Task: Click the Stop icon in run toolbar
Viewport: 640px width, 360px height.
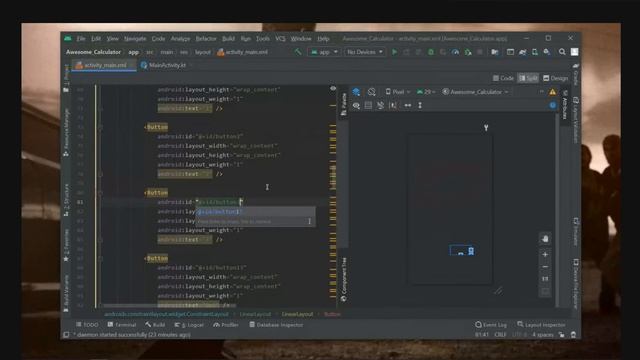Action: [x=480, y=52]
